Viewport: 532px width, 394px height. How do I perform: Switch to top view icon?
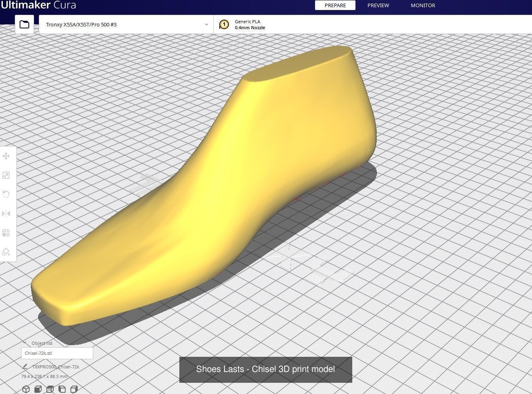[x=50, y=389]
